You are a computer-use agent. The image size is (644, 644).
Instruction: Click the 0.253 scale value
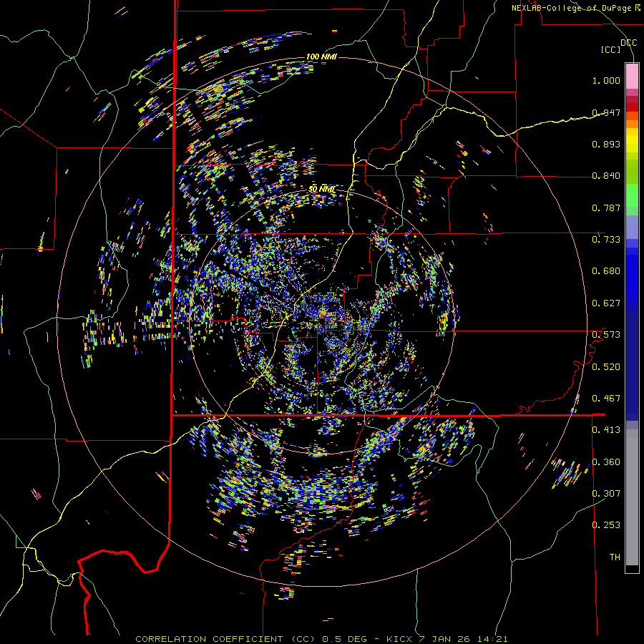[606, 525]
